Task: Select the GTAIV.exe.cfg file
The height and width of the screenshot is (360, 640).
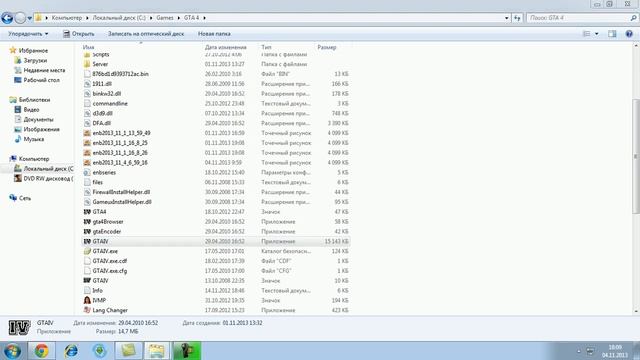Action: pos(109,271)
